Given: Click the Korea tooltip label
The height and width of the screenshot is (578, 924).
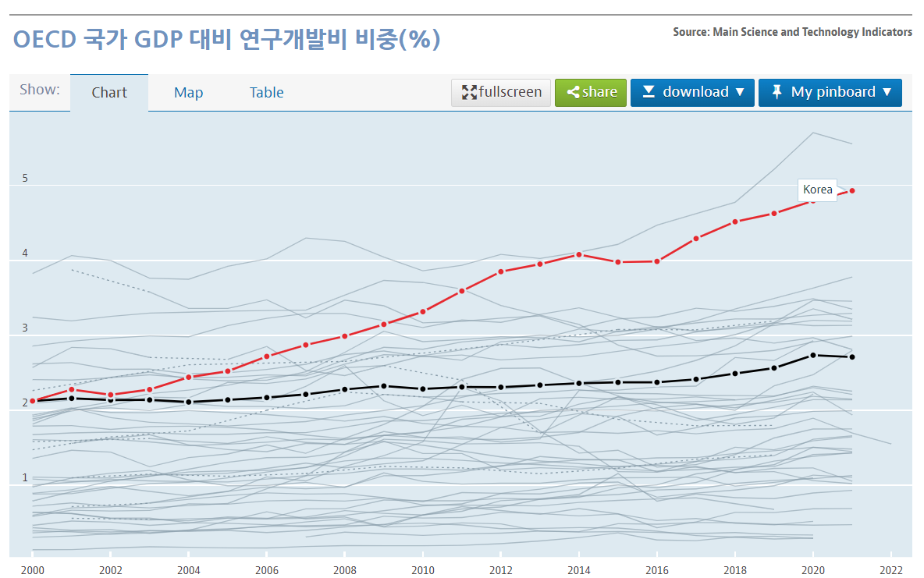Looking at the screenshot, I should pos(817,190).
